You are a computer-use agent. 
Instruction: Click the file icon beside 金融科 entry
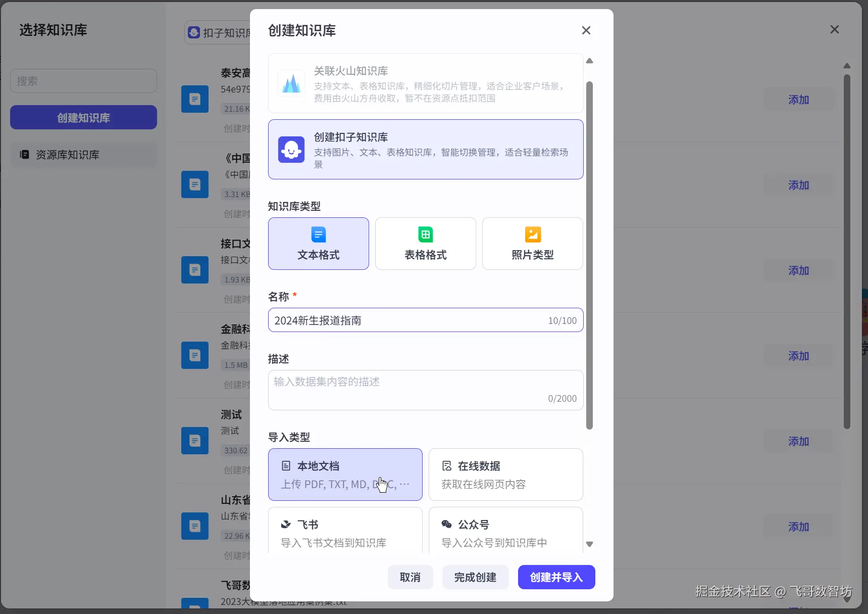(x=195, y=355)
